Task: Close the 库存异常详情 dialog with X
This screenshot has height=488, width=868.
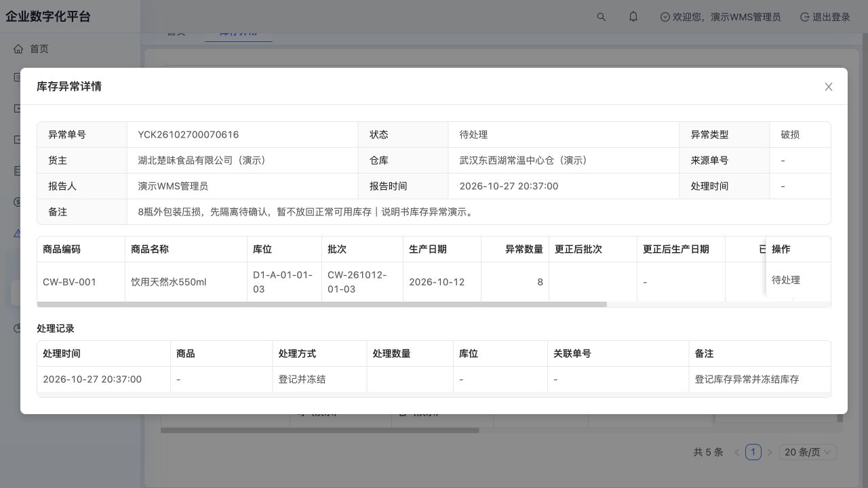Action: coord(828,87)
